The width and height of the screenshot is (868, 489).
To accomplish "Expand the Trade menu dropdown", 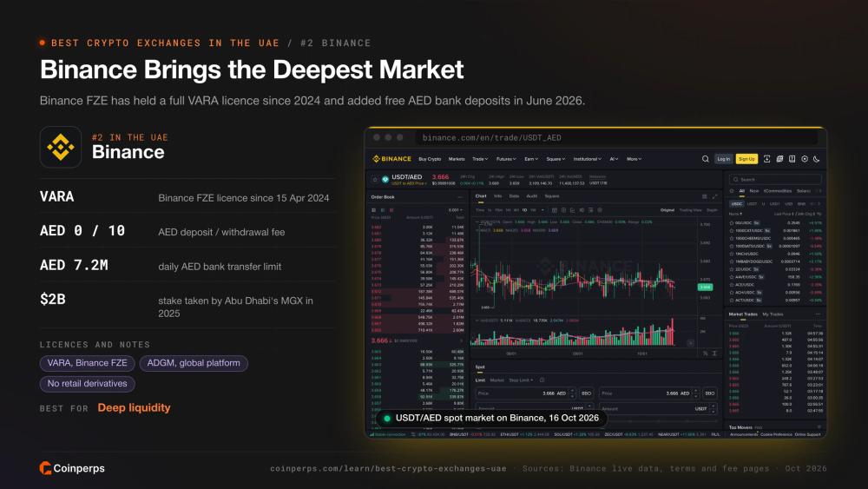I will pyautogui.click(x=480, y=159).
